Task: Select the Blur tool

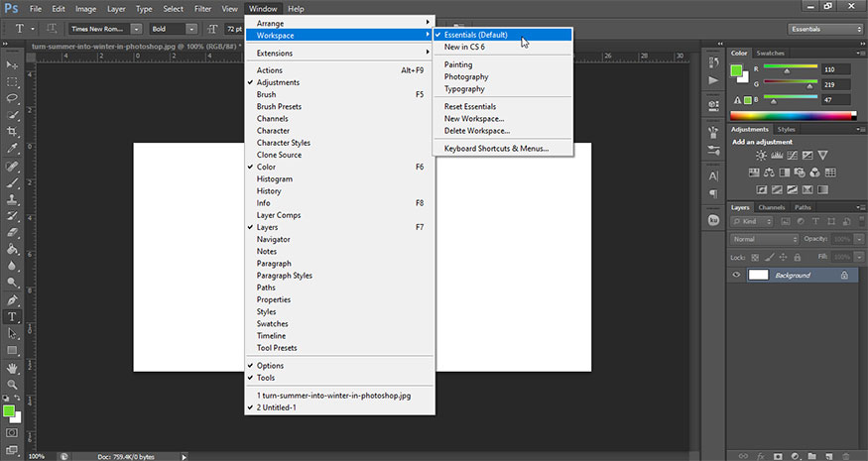Action: point(12,266)
